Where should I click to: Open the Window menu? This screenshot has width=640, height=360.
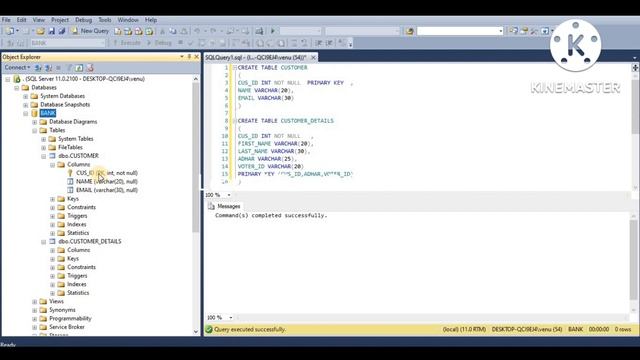point(128,20)
